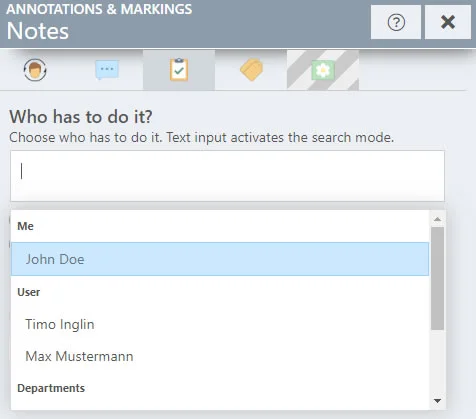The width and height of the screenshot is (476, 419).
Task: Select the clipboard checkmark task tab
Action: 179,70
